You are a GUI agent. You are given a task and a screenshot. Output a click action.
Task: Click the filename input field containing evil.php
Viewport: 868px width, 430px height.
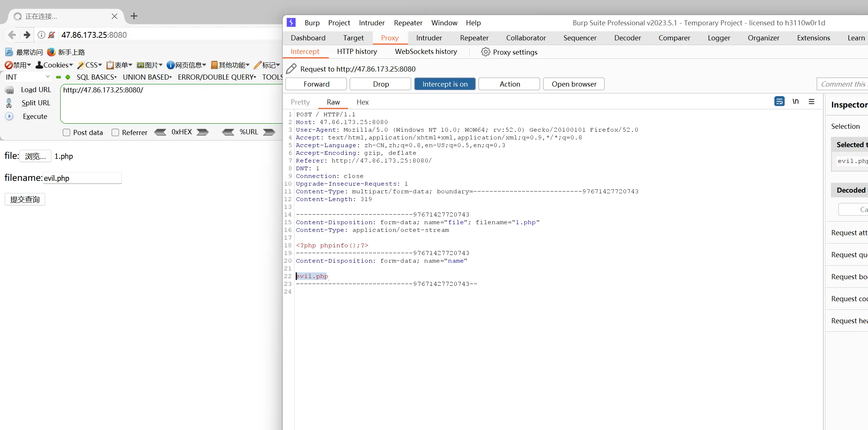click(x=82, y=178)
